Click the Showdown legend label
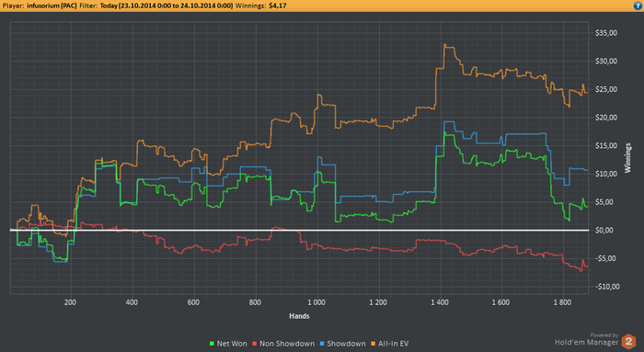 [346, 344]
